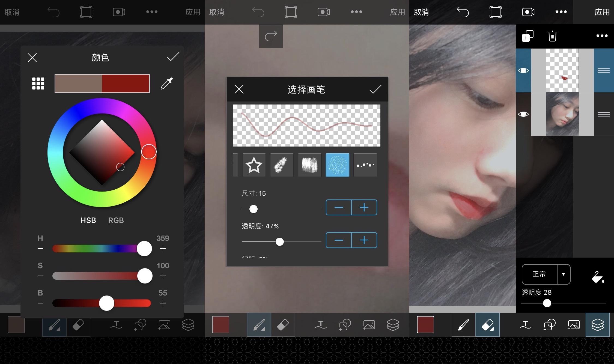Confirm color with the checkmark in 颜色 dialog
This screenshot has height=364, width=614.
(173, 57)
